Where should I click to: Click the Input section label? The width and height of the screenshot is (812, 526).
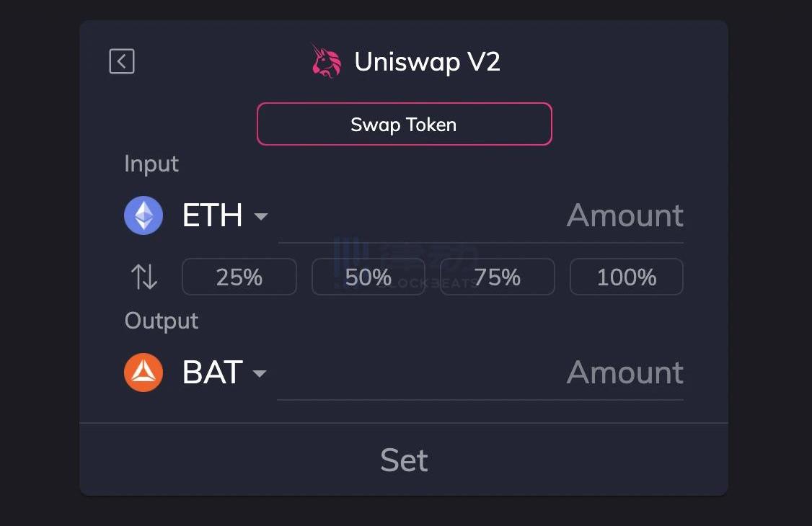tap(151, 164)
